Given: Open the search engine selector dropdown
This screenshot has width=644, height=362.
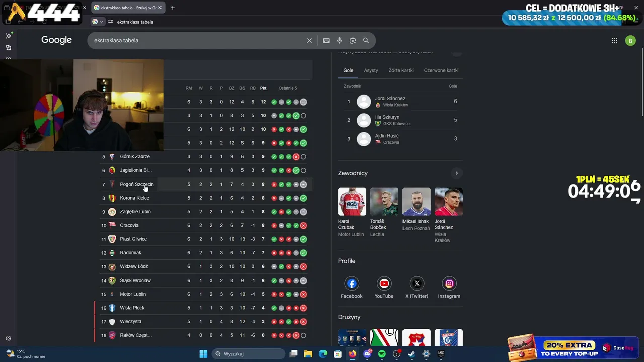Looking at the screenshot, I should [98, 22].
